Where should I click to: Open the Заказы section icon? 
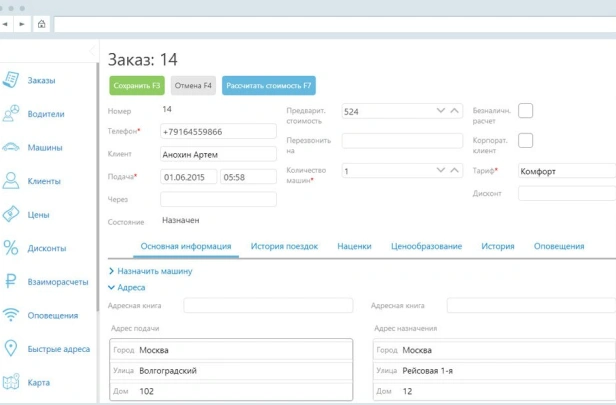click(x=12, y=81)
